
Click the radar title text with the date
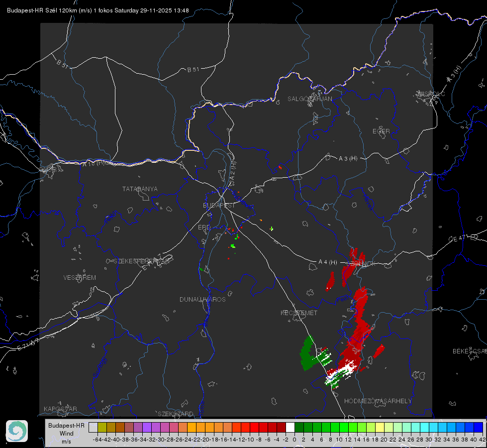click(x=98, y=10)
